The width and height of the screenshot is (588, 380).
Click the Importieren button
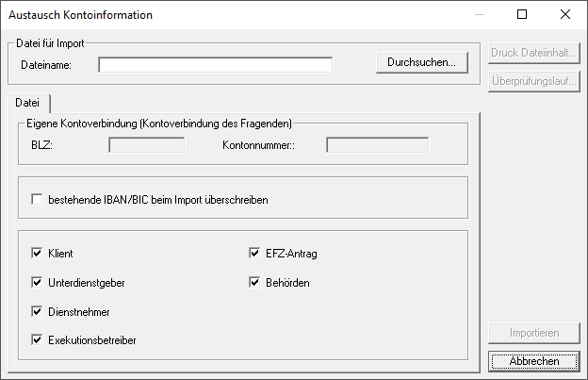[533, 333]
